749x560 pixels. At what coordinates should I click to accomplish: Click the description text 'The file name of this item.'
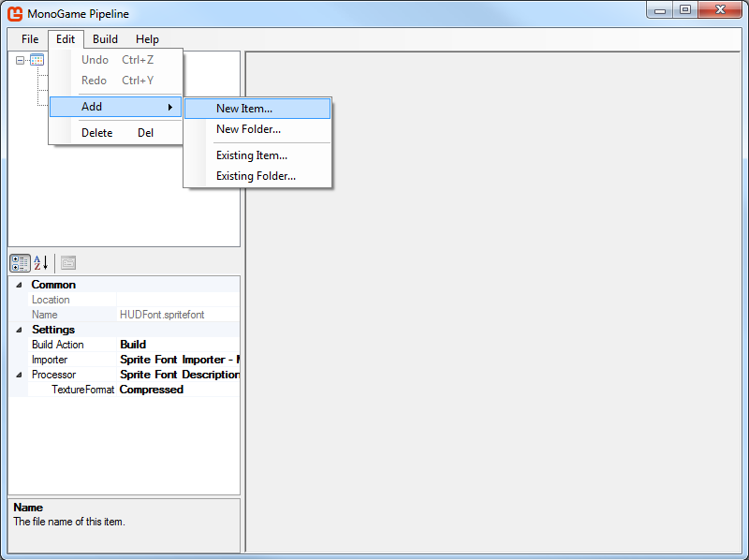[x=69, y=522]
